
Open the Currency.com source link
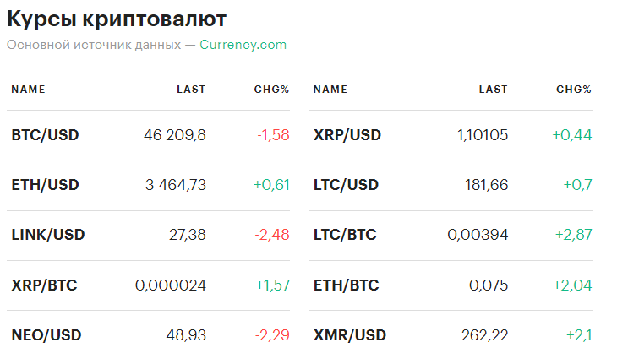click(243, 45)
